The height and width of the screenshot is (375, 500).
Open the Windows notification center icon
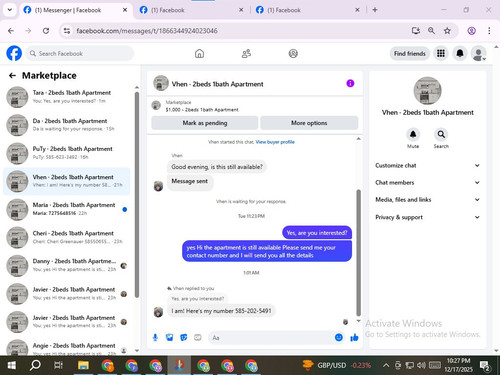point(485,366)
